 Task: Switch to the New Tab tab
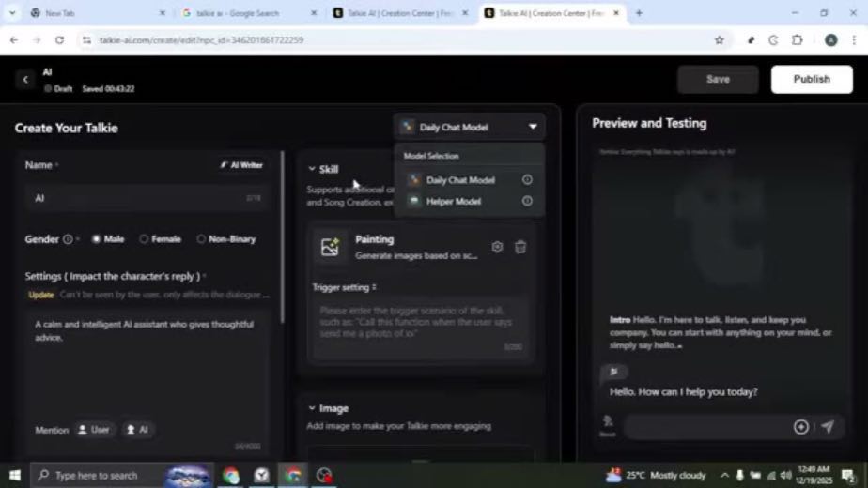coord(97,13)
